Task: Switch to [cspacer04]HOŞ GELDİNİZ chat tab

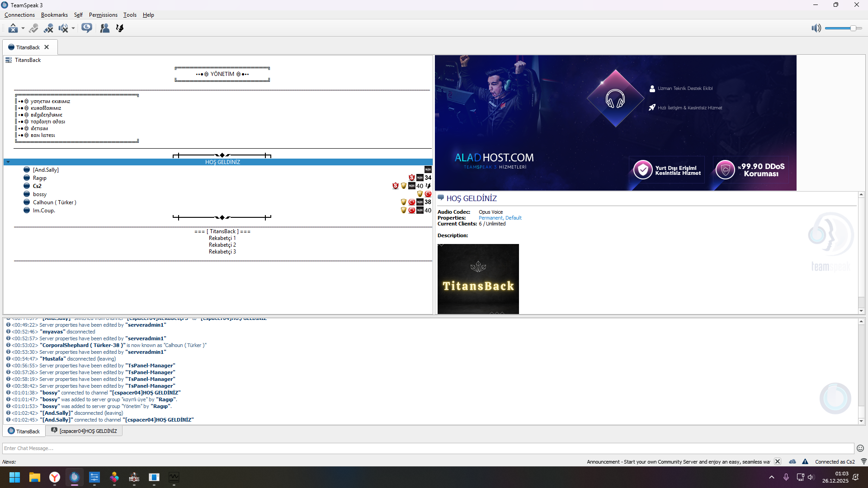Action: tap(84, 432)
